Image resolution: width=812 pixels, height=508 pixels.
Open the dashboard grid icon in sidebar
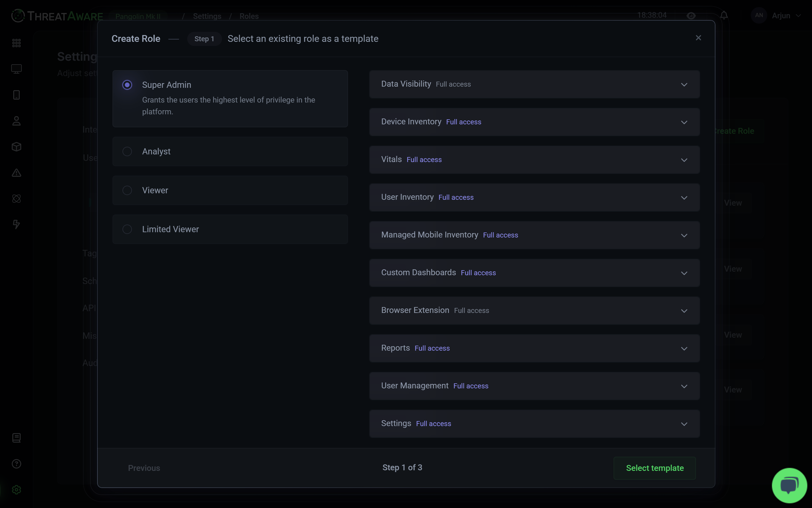tap(16, 43)
